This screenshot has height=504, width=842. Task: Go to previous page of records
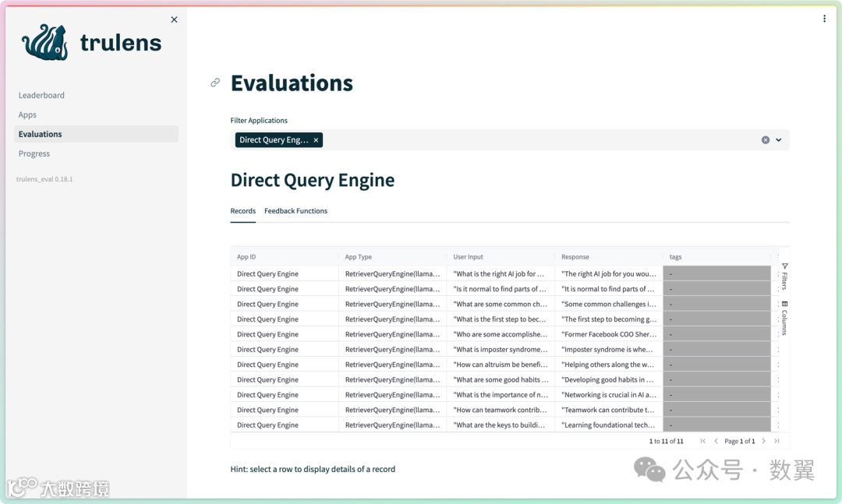tap(716, 441)
